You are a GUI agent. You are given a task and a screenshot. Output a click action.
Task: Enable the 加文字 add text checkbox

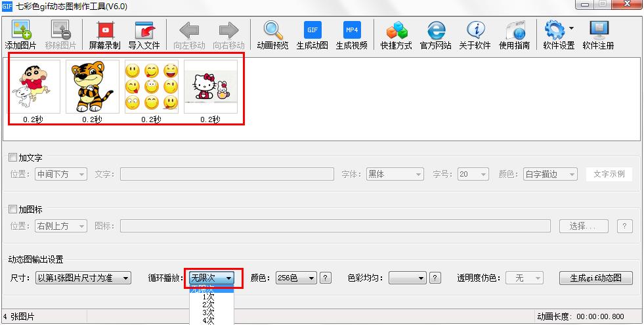(12, 157)
